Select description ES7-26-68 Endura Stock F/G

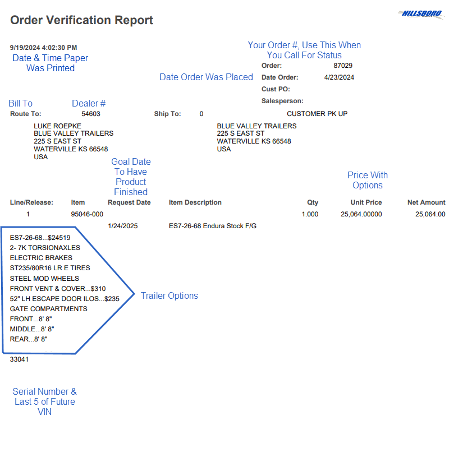[x=213, y=226]
